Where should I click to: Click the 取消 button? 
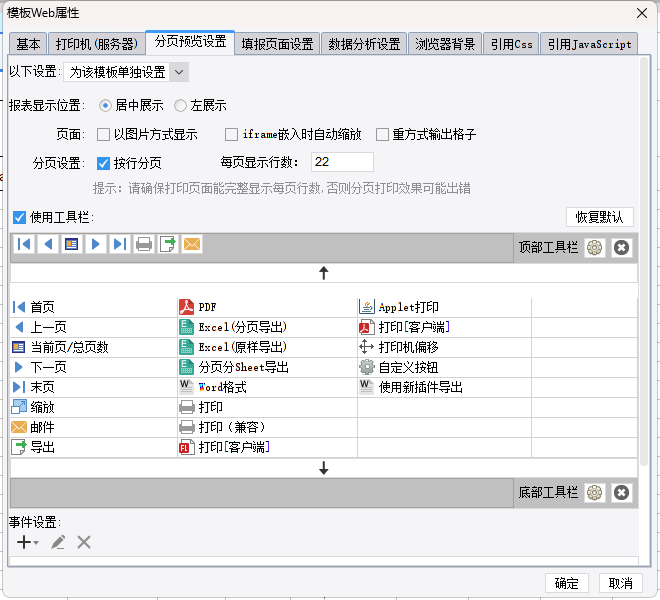pos(620,583)
